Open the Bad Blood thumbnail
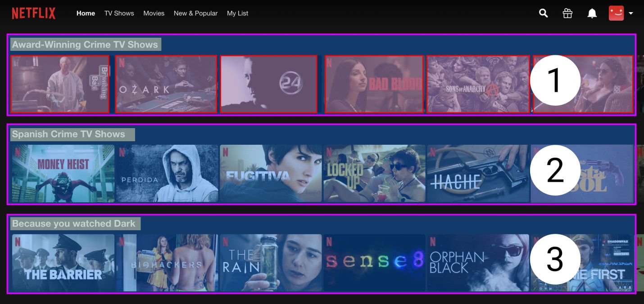Image resolution: width=644 pixels, height=304 pixels. click(374, 84)
